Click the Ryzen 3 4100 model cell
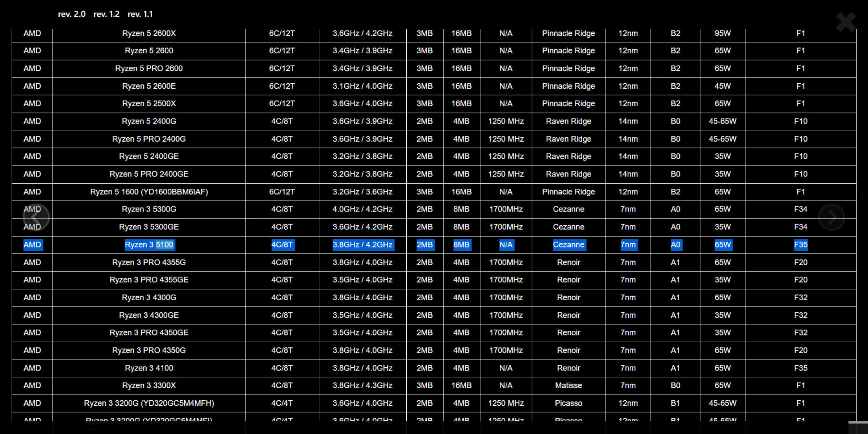Viewport: 868px width, 434px height. click(x=149, y=368)
